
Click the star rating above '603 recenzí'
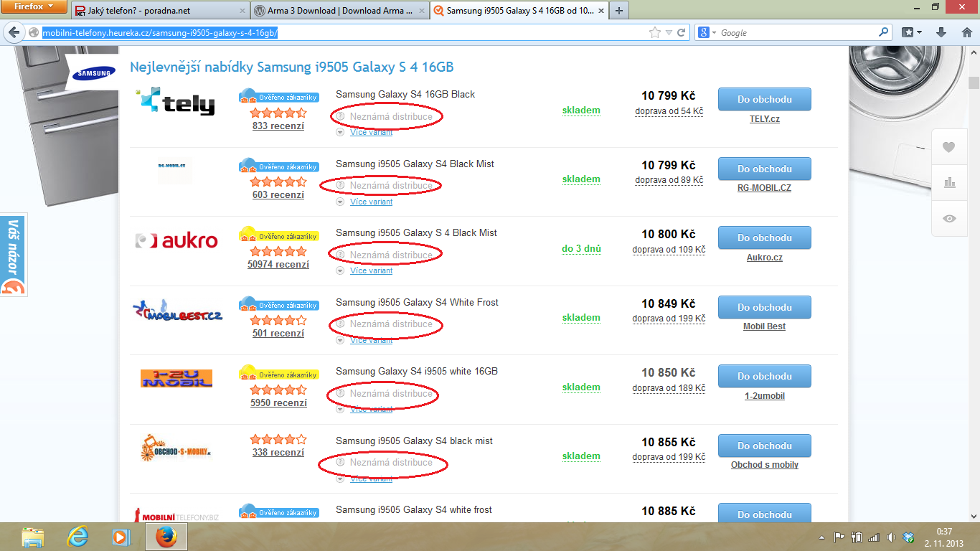tap(278, 182)
